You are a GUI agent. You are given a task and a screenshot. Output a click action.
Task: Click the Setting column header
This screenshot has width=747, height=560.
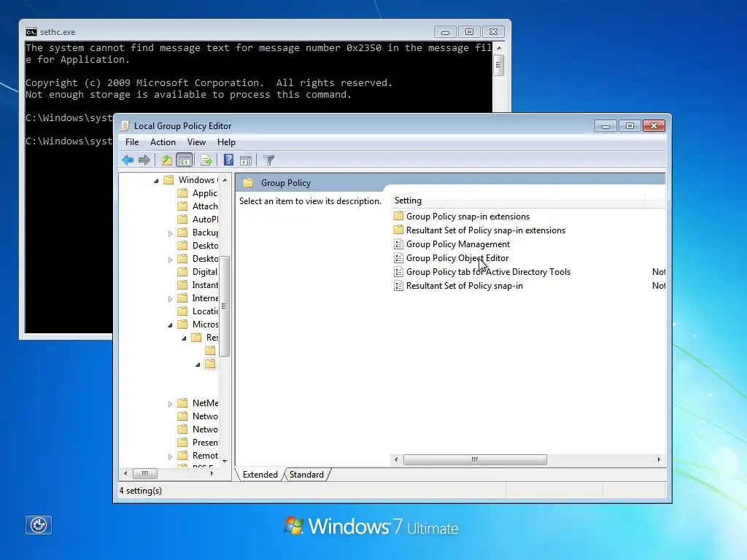pos(518,201)
